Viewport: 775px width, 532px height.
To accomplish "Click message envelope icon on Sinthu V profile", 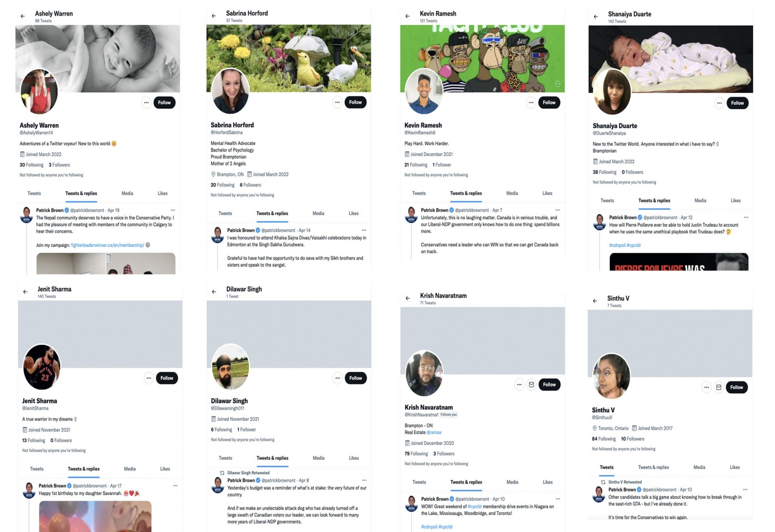I will 719,387.
